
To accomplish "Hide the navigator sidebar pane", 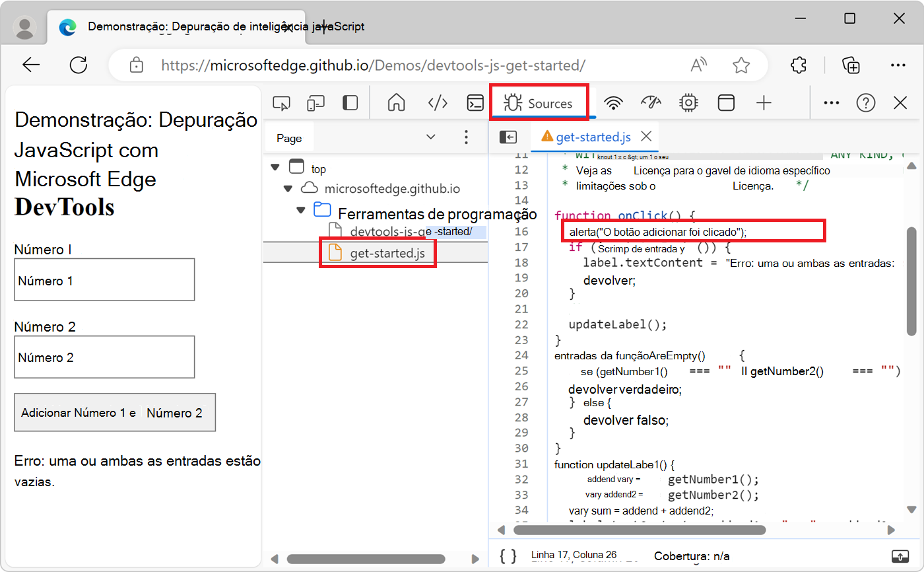I will 508,137.
